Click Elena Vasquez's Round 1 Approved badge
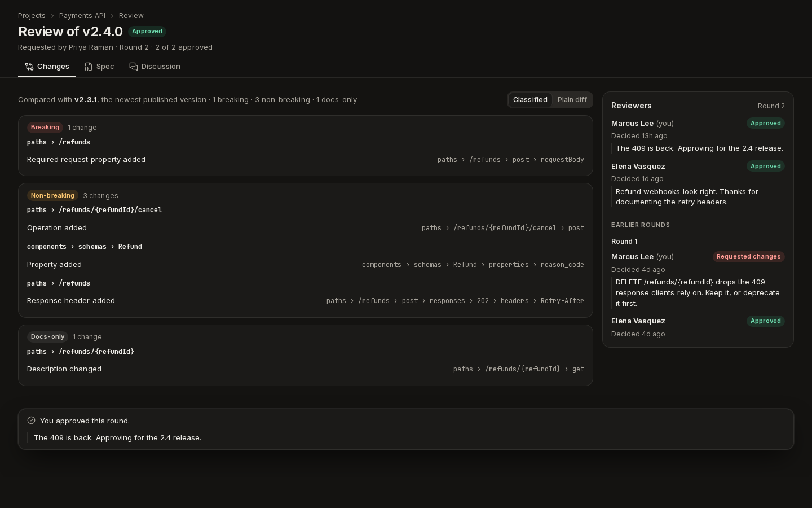Viewport: 812px width, 508px height. pos(766,321)
